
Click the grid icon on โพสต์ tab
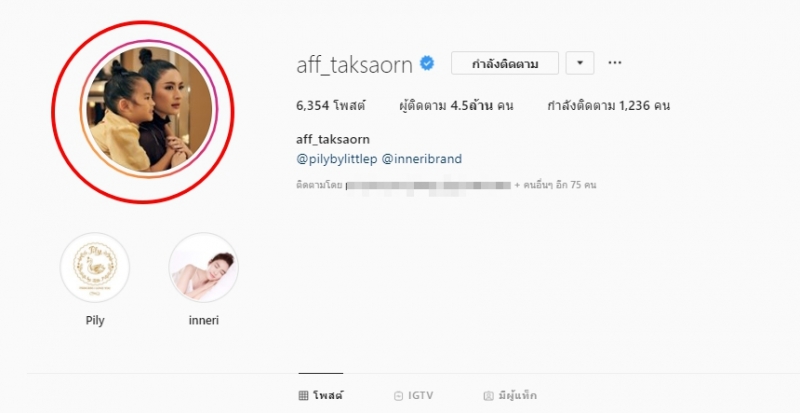[x=303, y=396]
